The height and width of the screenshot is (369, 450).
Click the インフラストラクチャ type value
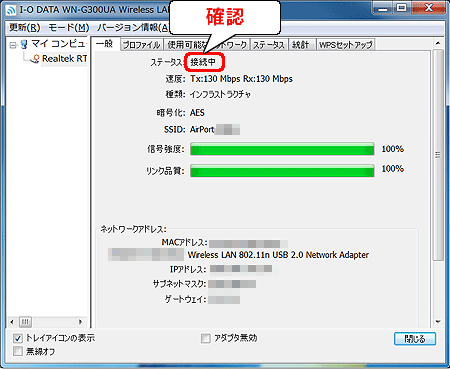point(220,95)
